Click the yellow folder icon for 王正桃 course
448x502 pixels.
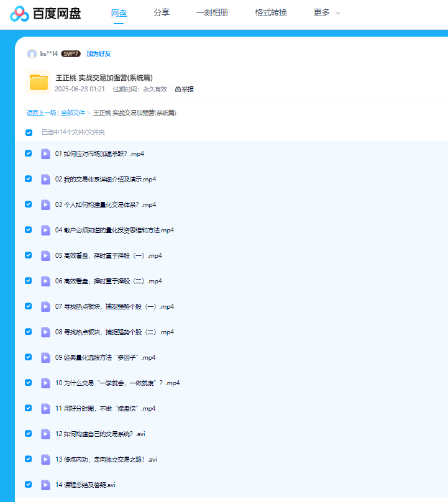point(39,83)
